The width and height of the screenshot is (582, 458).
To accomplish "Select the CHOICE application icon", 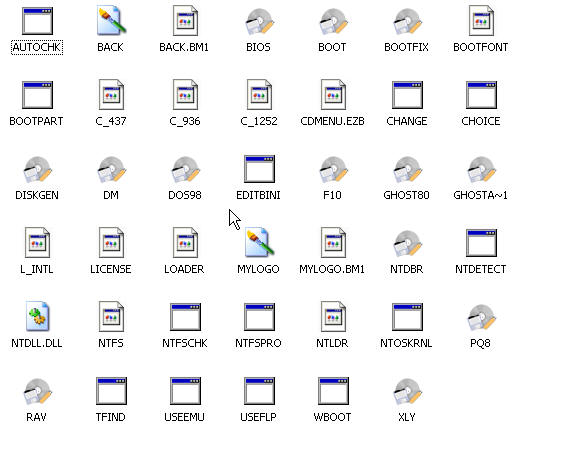I will [x=481, y=95].
